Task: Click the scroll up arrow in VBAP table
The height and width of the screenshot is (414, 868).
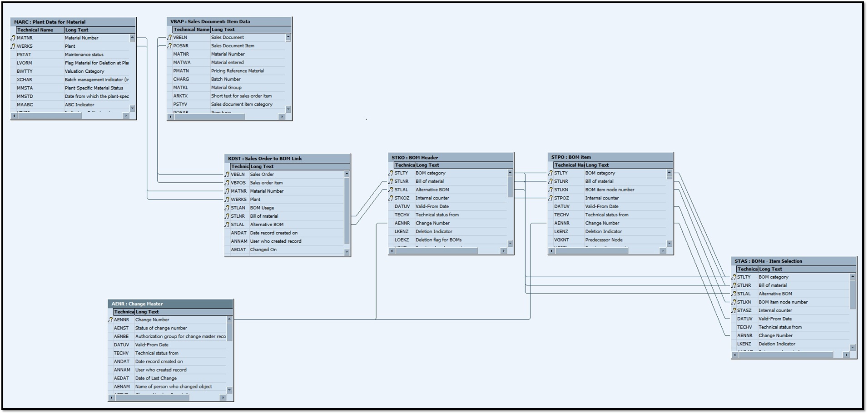Action: pos(288,37)
